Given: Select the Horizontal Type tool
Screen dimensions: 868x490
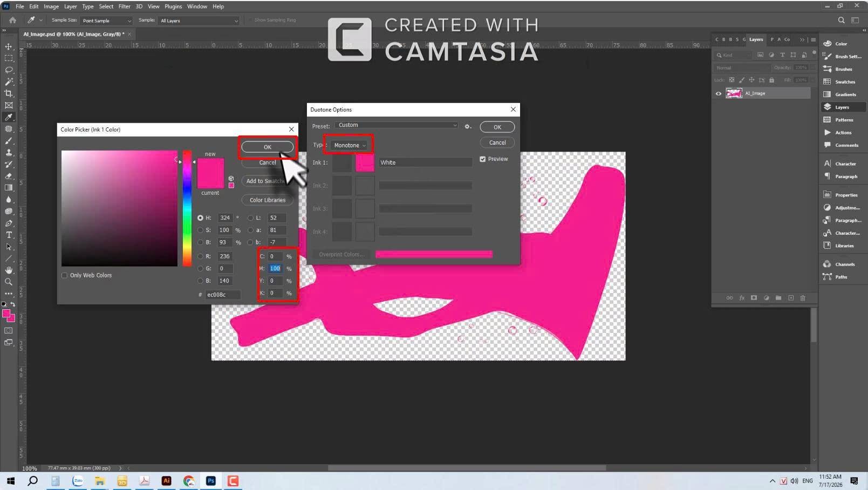Looking at the screenshot, I should [x=9, y=235].
